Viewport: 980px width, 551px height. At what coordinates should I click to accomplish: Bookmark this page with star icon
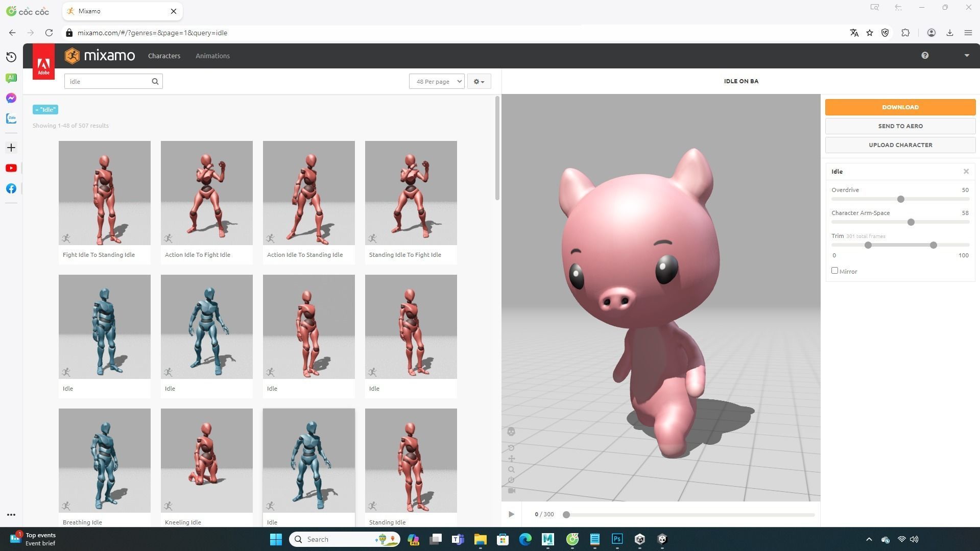[x=870, y=33]
